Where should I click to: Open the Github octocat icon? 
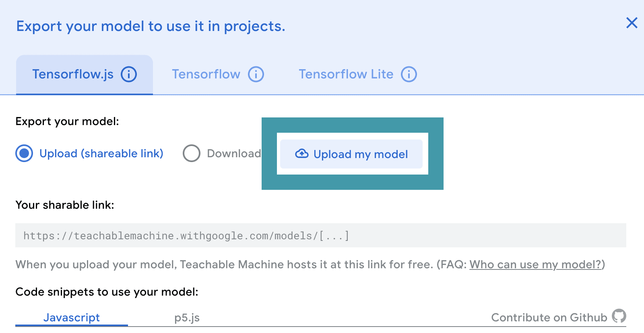[619, 316]
